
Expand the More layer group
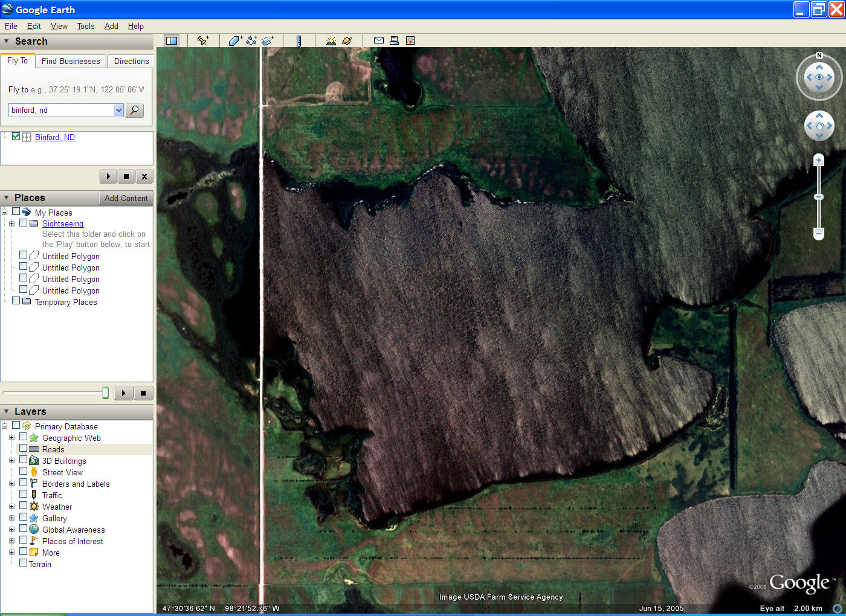(11, 553)
